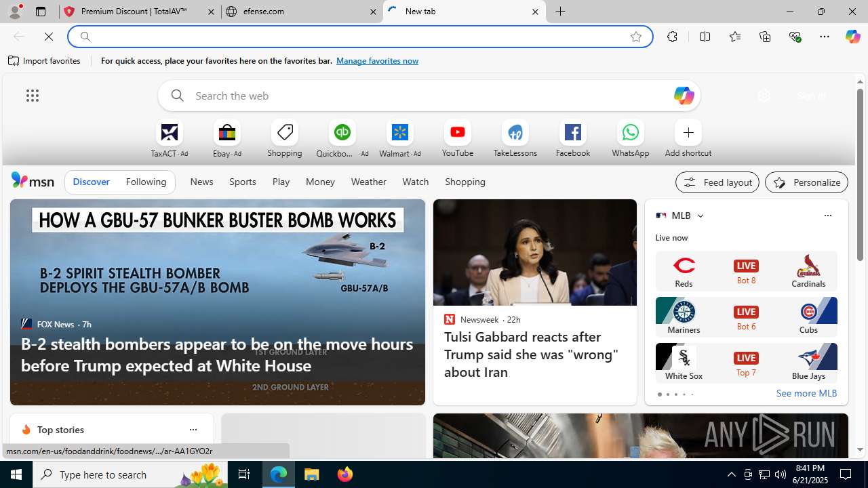This screenshot has width=868, height=488.
Task: Open the Sports section
Action: coord(242,182)
